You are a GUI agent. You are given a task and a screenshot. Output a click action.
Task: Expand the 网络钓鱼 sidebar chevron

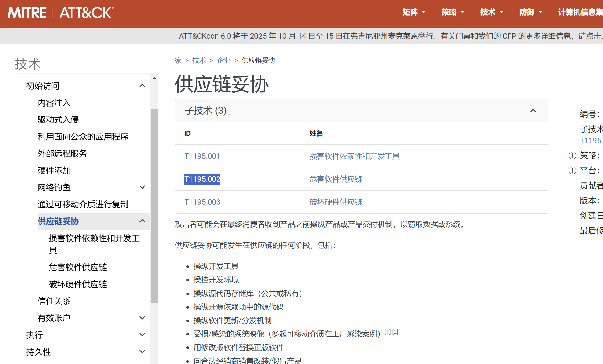[142, 187]
